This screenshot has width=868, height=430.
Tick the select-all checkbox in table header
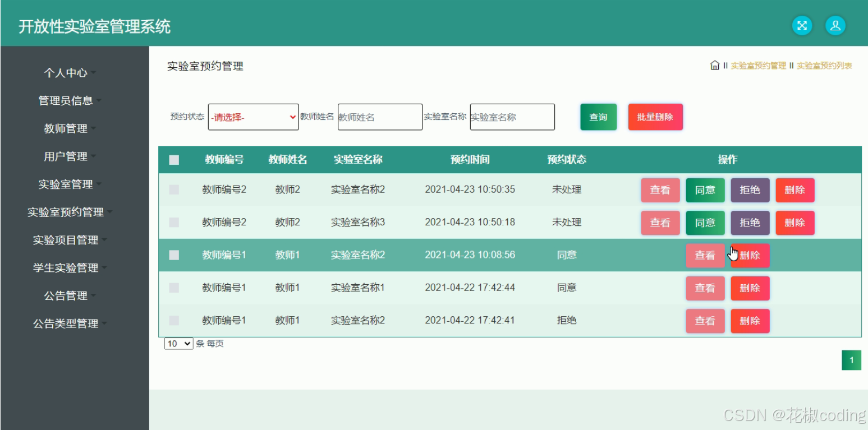[x=174, y=160]
